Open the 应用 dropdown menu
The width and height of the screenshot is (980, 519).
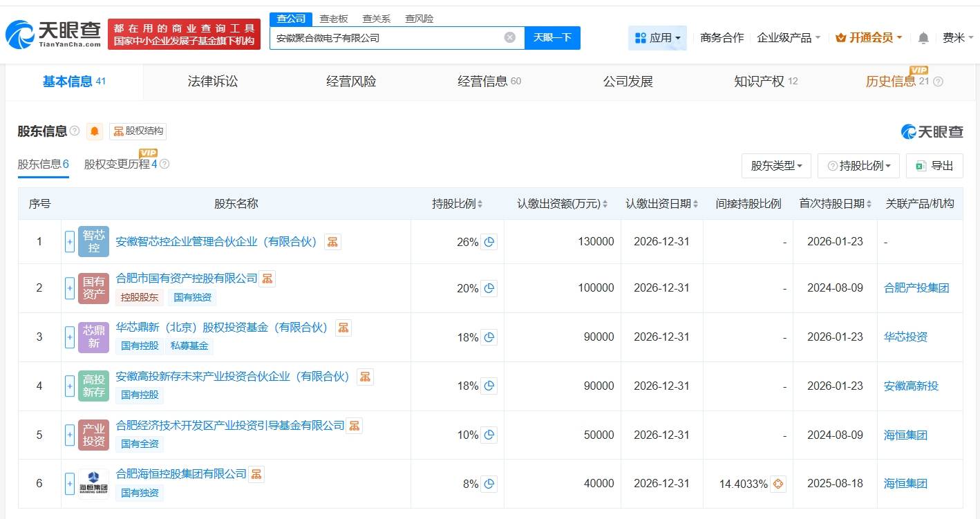(657, 38)
